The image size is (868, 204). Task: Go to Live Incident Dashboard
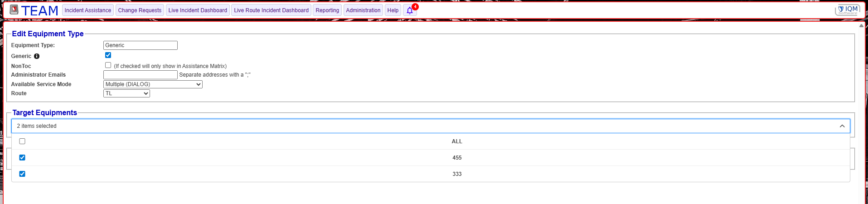198,10
